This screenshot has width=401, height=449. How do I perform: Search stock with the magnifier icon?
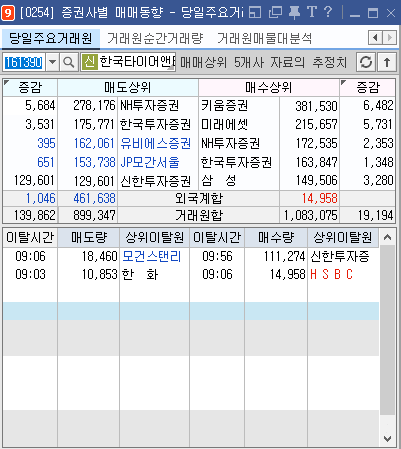69,62
